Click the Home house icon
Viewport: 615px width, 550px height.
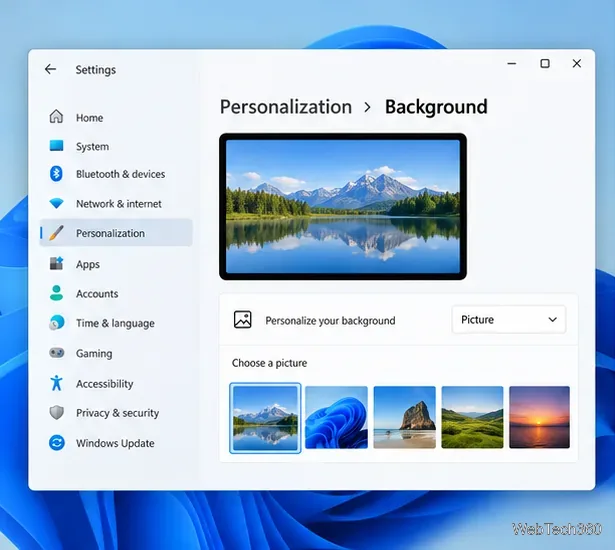[56, 117]
